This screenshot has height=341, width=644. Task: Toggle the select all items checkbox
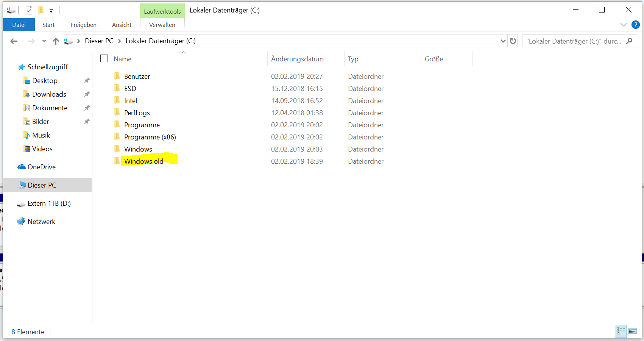point(104,58)
